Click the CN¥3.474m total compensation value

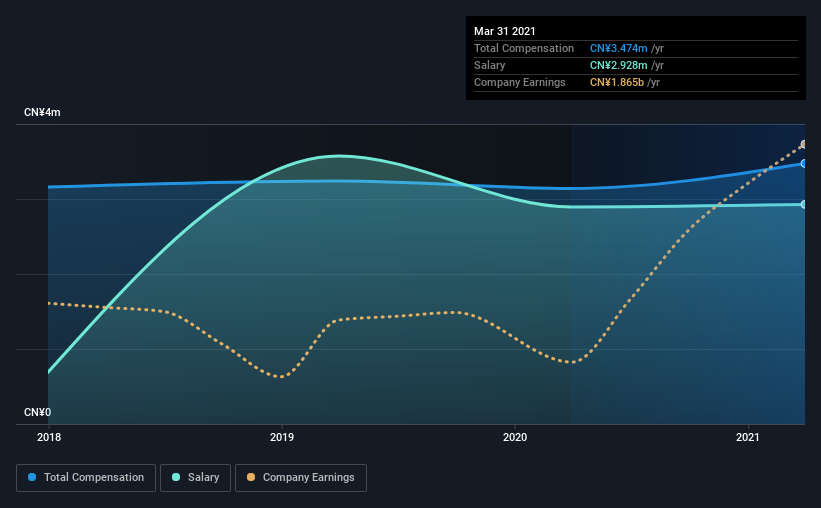pos(618,48)
